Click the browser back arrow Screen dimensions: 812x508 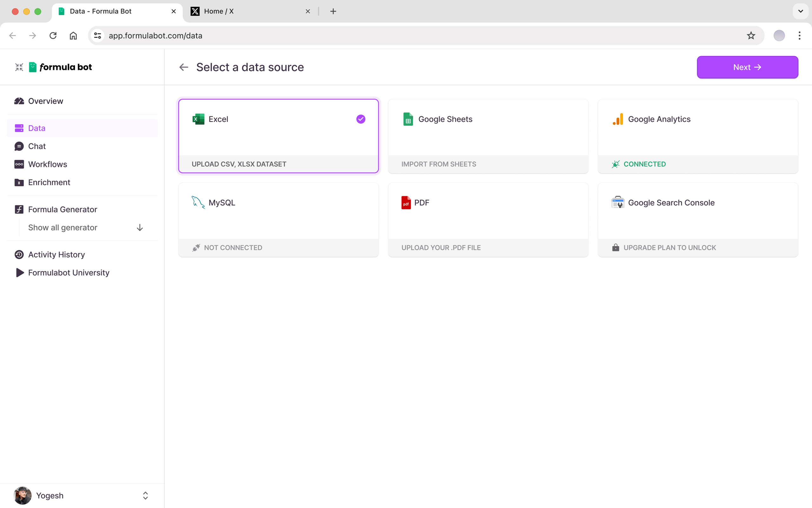pyautogui.click(x=12, y=36)
